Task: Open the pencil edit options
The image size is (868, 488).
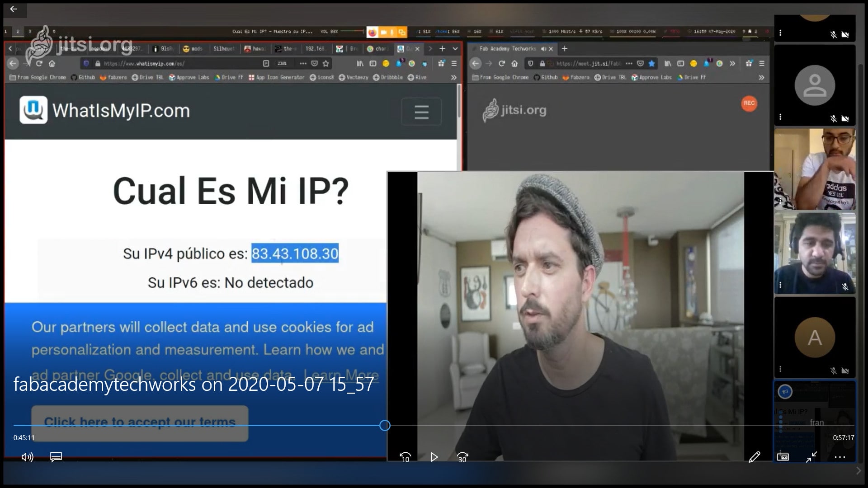Action: 754,457
